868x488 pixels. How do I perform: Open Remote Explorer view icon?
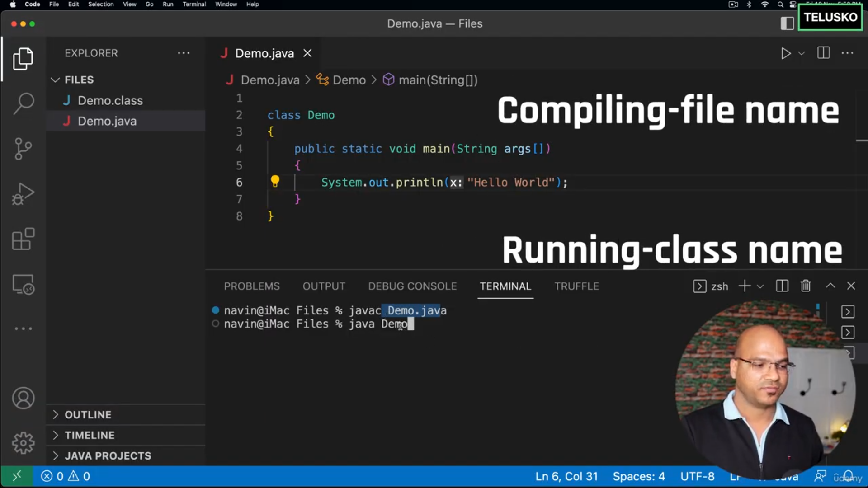[x=23, y=285]
